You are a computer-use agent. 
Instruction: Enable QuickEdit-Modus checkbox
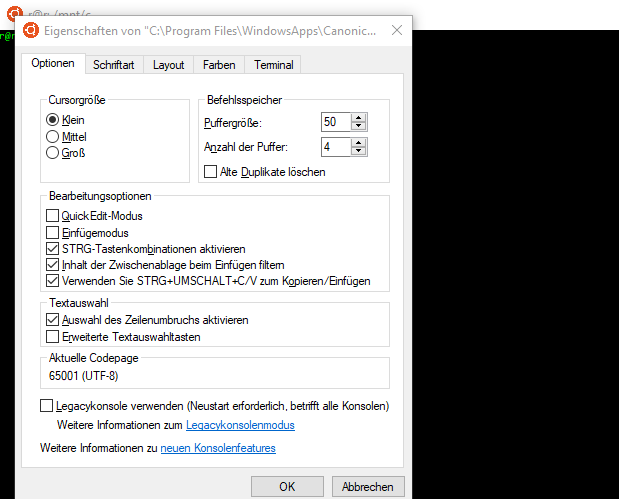pyautogui.click(x=52, y=216)
